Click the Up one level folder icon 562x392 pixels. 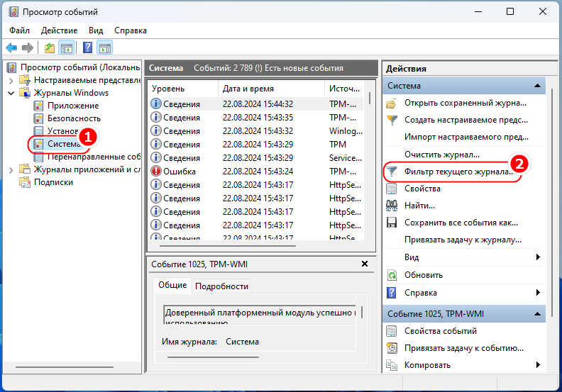[50, 47]
